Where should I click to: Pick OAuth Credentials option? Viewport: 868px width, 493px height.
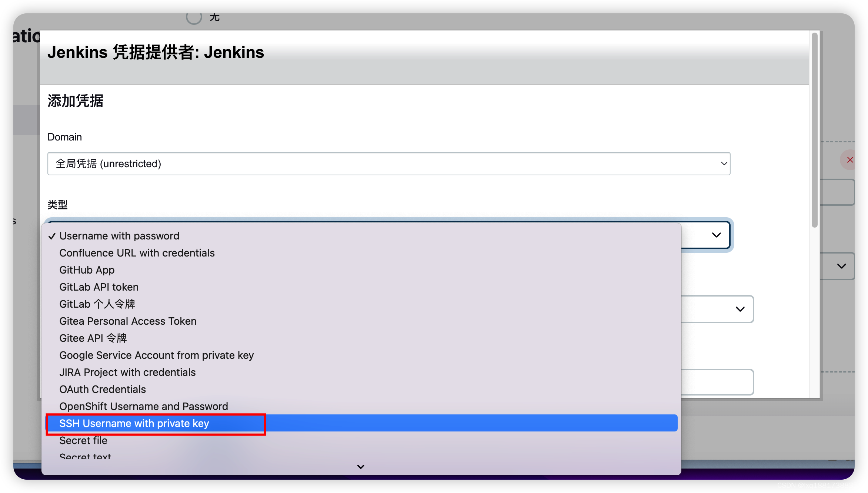361,389
